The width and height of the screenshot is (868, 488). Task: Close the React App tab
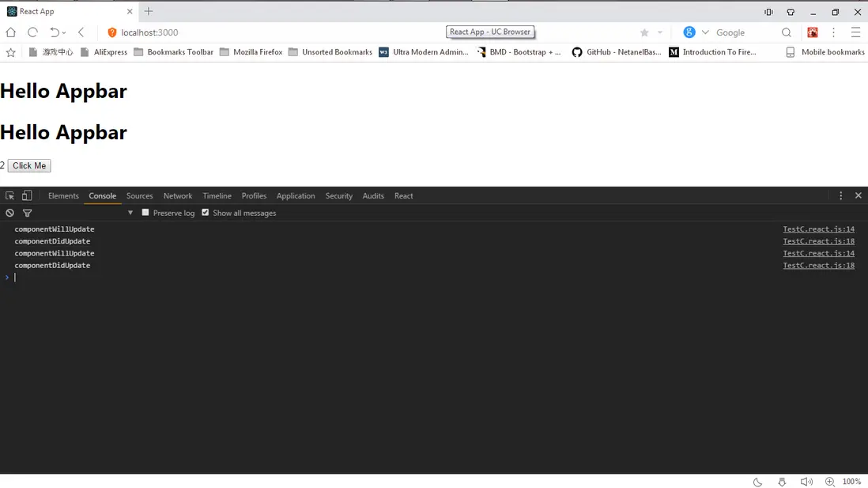pos(130,11)
